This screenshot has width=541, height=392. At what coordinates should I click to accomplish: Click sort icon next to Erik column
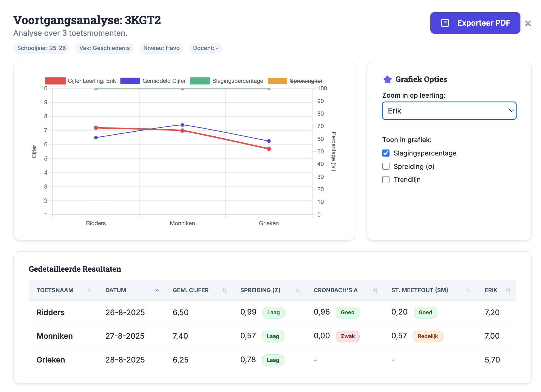click(x=508, y=290)
